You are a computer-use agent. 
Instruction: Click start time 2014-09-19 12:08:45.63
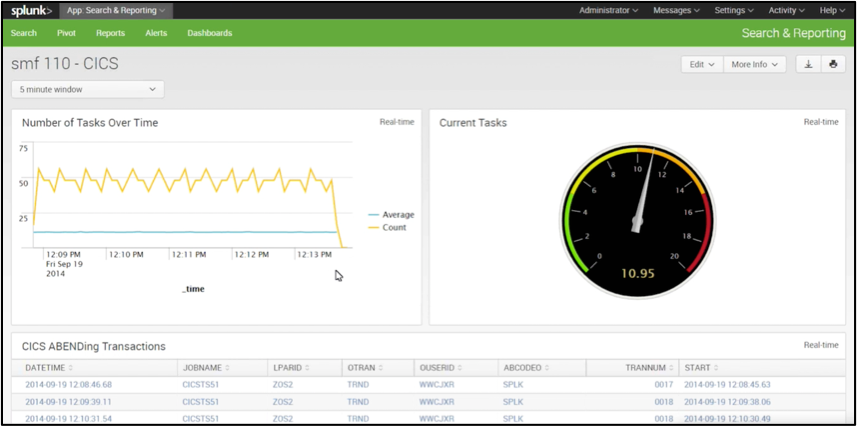pos(727,385)
